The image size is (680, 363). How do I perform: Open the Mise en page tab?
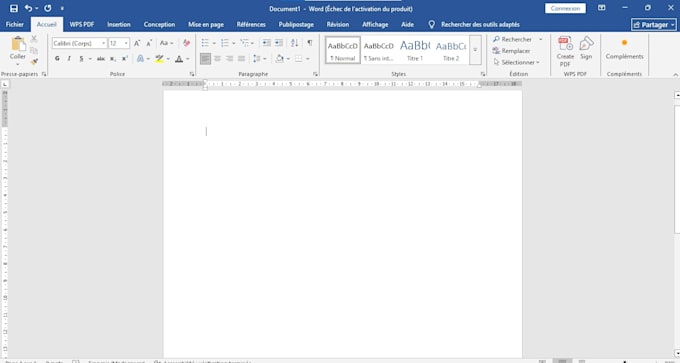[x=206, y=24]
